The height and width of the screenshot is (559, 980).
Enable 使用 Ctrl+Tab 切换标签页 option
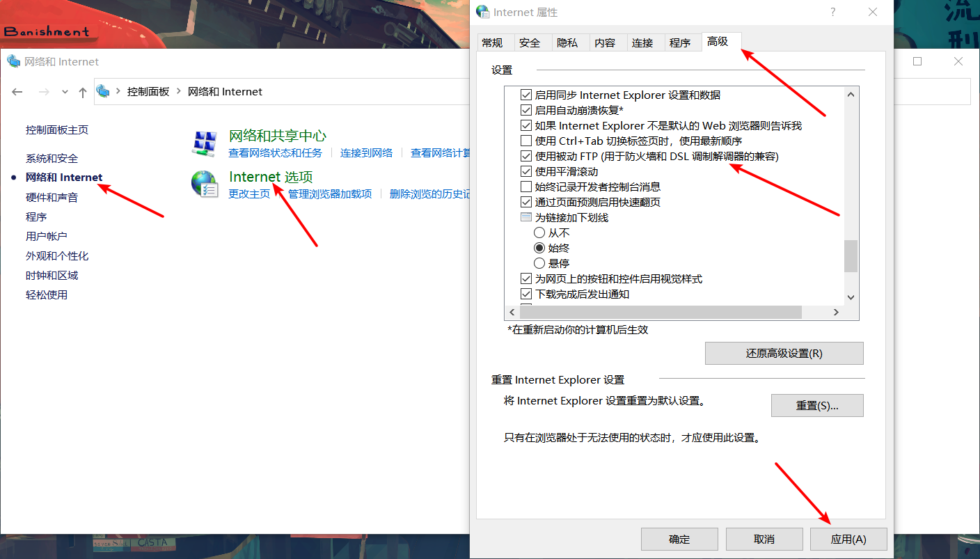[x=526, y=141]
